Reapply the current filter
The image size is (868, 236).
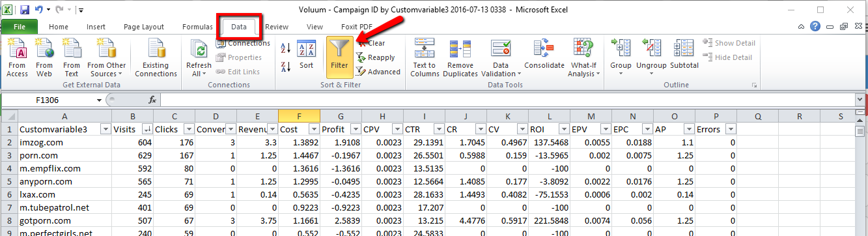[x=375, y=57]
